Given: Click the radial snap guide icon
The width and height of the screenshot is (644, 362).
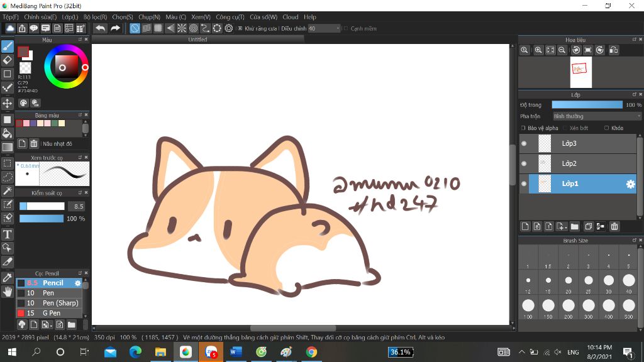Looking at the screenshot, I should point(182,28).
